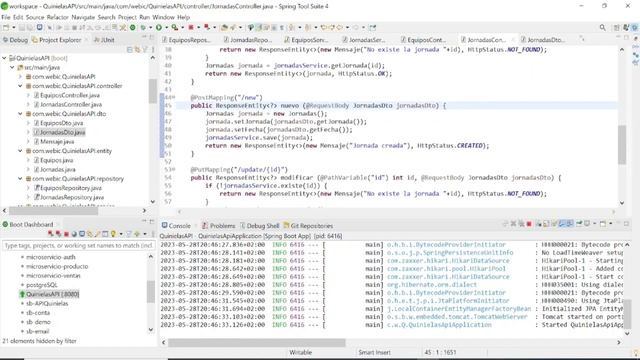640x360 pixels.
Task: Collapse com.webic.QuinielasAPI.repository package
Action: [20, 178]
